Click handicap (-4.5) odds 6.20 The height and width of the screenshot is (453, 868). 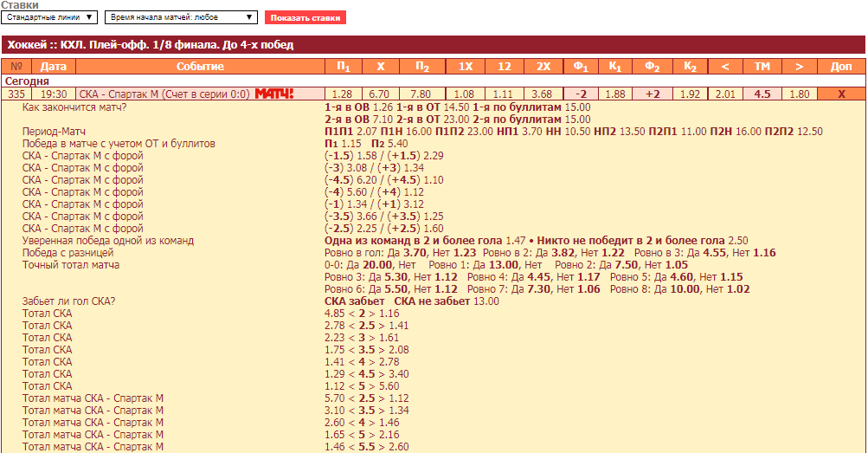pos(367,180)
